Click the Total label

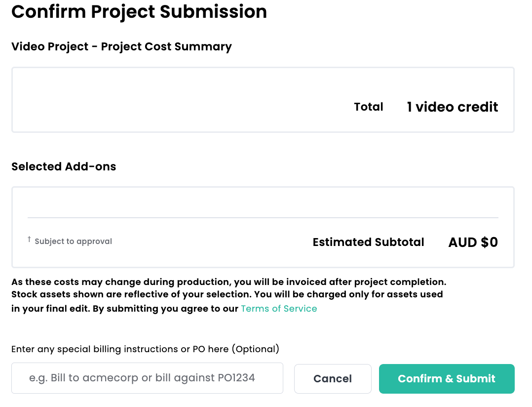[369, 107]
